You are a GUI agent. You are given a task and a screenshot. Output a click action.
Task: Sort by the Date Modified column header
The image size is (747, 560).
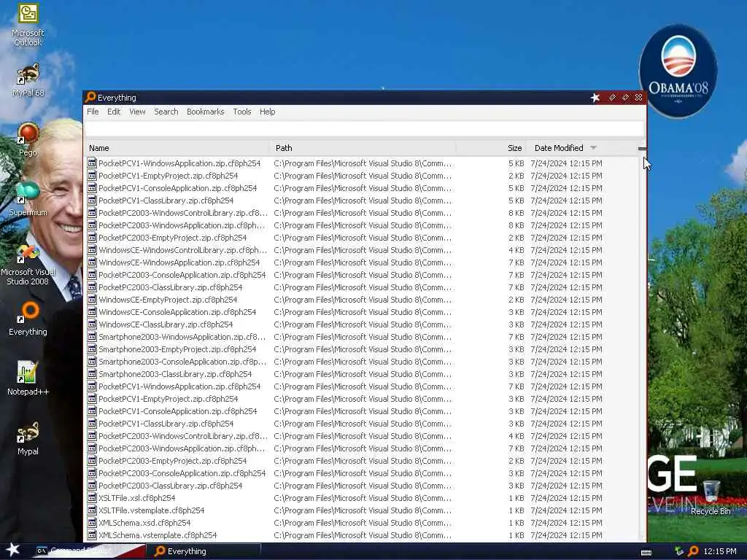coord(565,148)
